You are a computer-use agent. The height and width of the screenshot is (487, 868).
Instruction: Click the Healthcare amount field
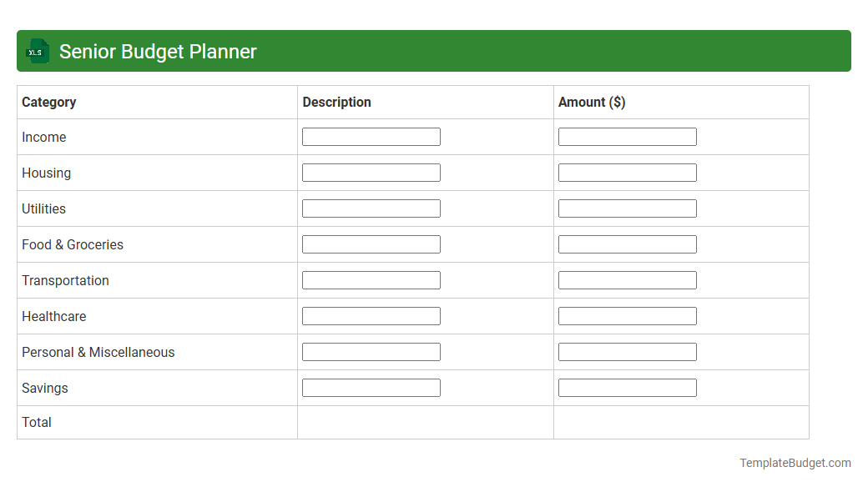click(x=627, y=315)
